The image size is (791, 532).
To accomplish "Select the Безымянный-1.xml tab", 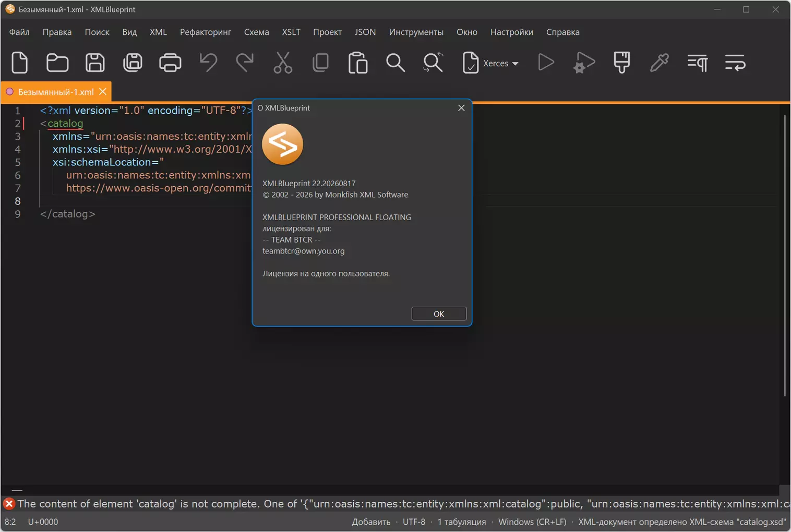I will coord(55,92).
